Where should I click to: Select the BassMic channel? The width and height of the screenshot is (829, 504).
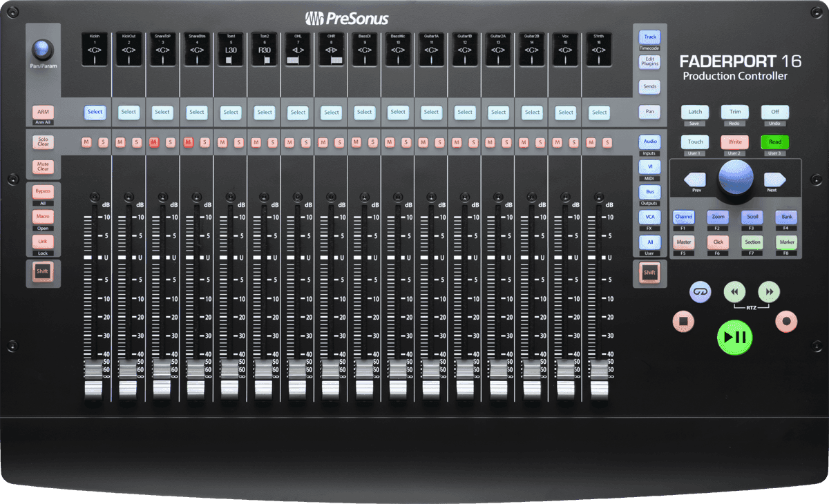(398, 112)
